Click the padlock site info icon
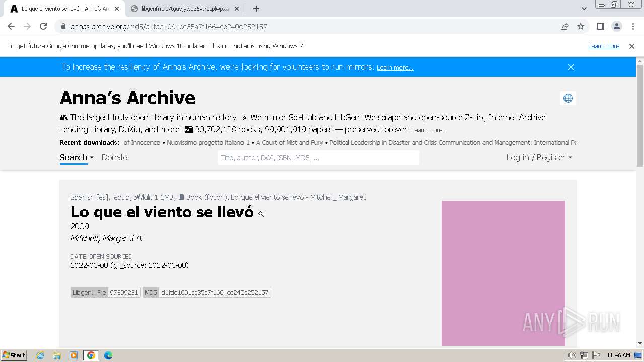The height and width of the screenshot is (362, 644). tap(63, 27)
